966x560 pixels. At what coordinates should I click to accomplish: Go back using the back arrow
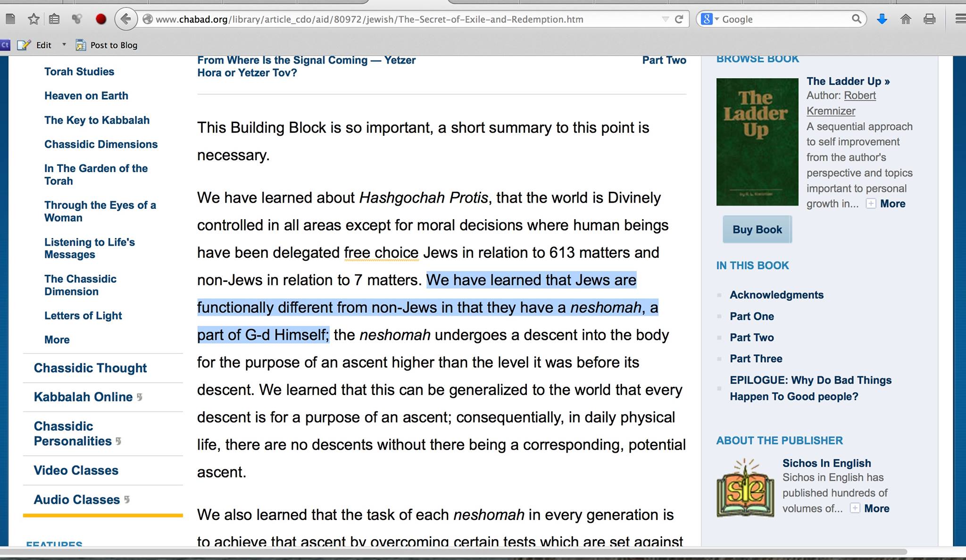125,19
